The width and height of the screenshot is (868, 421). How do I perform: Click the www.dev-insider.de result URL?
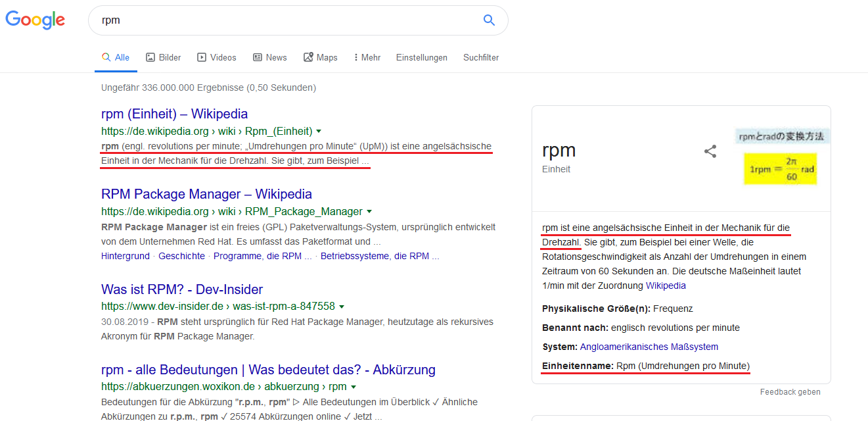[218, 307]
